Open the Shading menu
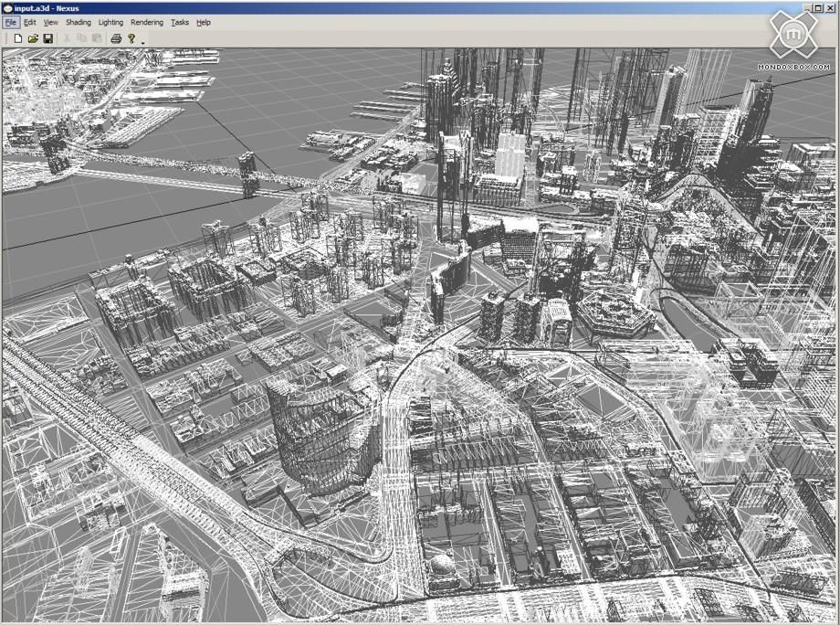This screenshot has height=625, width=840. (x=78, y=22)
